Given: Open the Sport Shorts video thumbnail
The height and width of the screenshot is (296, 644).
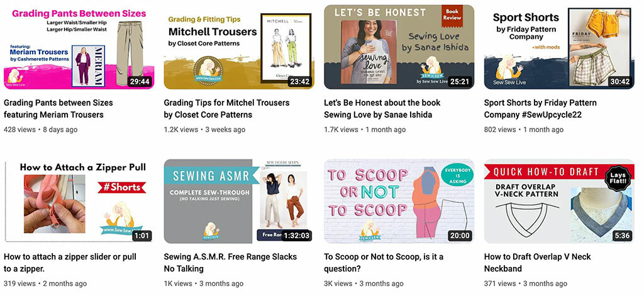Looking at the screenshot, I should 559,47.
